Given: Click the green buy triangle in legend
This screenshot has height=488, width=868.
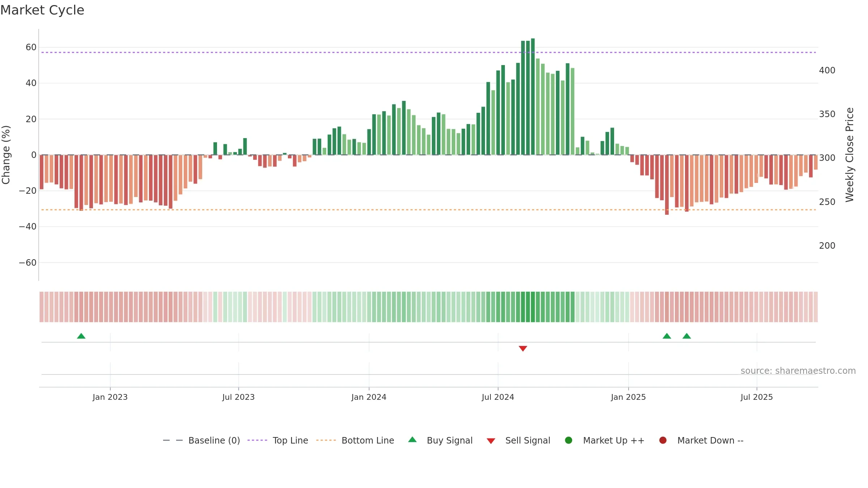Looking at the screenshot, I should (x=412, y=440).
